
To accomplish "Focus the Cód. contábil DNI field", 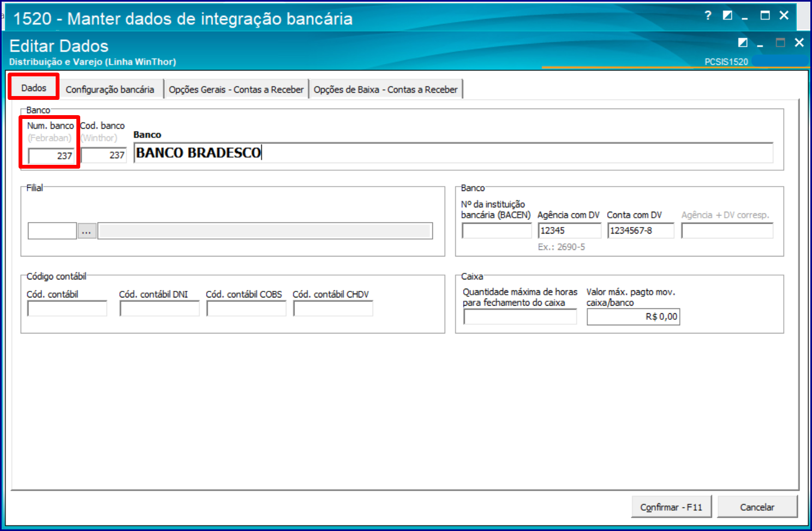I will [x=159, y=309].
